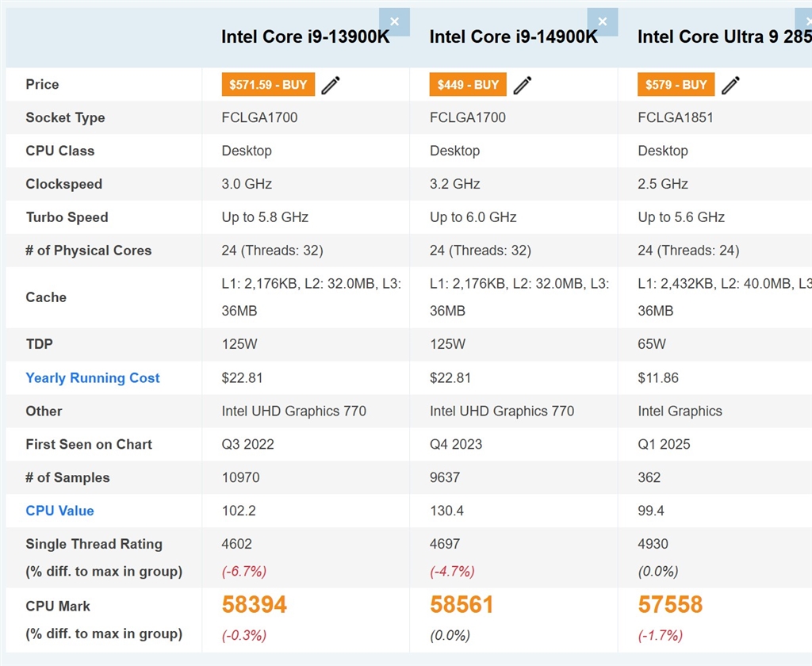
Task: Click the 58561 CPU Mark score
Action: 462,604
